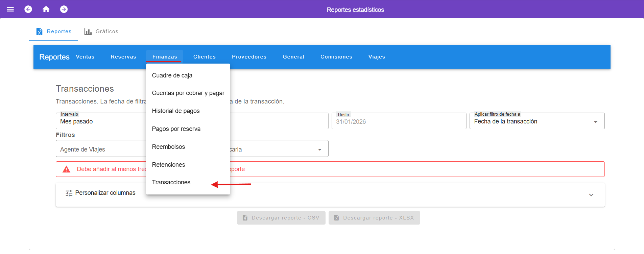Viewport: 644px width, 254px height.
Task: Click the back arrow icon
Action: [x=28, y=9]
